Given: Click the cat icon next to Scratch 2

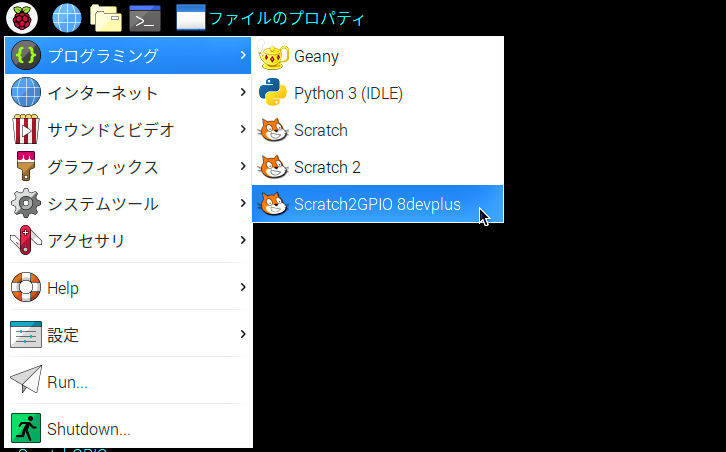Looking at the screenshot, I should pos(273,167).
